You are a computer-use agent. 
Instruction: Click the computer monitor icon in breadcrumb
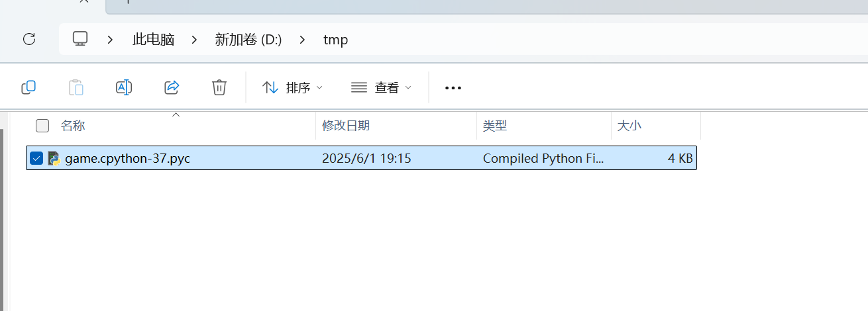[x=80, y=39]
